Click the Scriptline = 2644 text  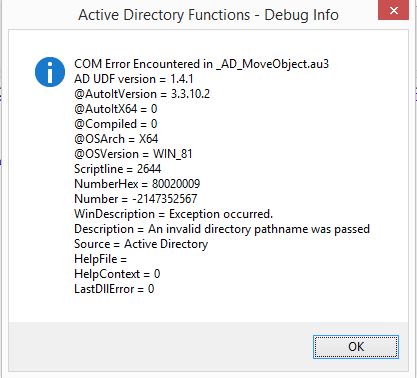point(118,169)
